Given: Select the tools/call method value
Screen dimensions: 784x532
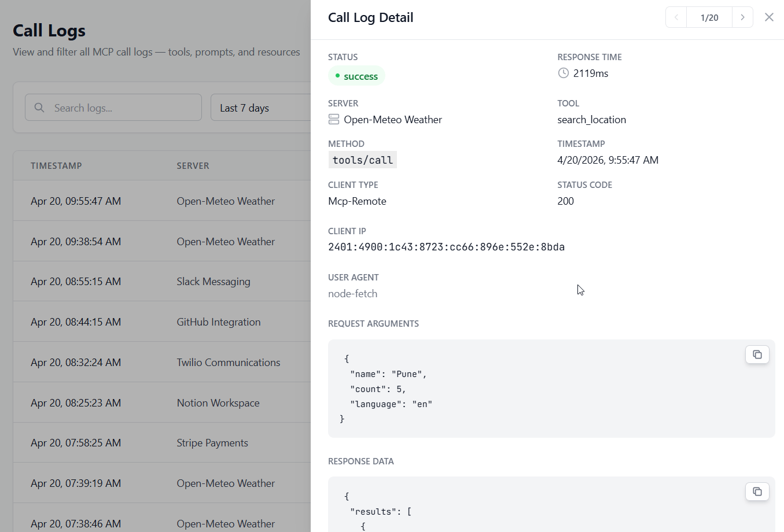Looking at the screenshot, I should (x=363, y=160).
